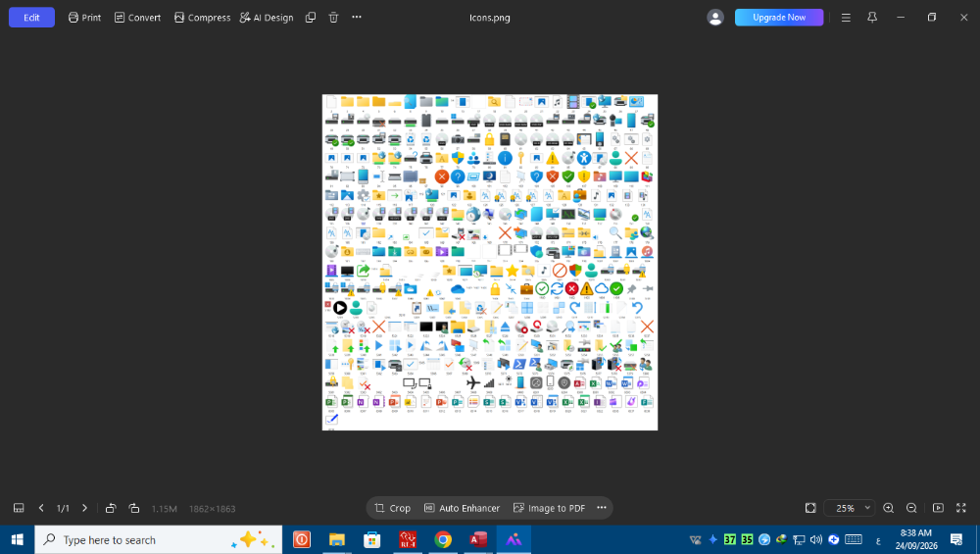The height and width of the screenshot is (554, 980).
Task: Open the top toolbar more options menu
Action: 357,17
